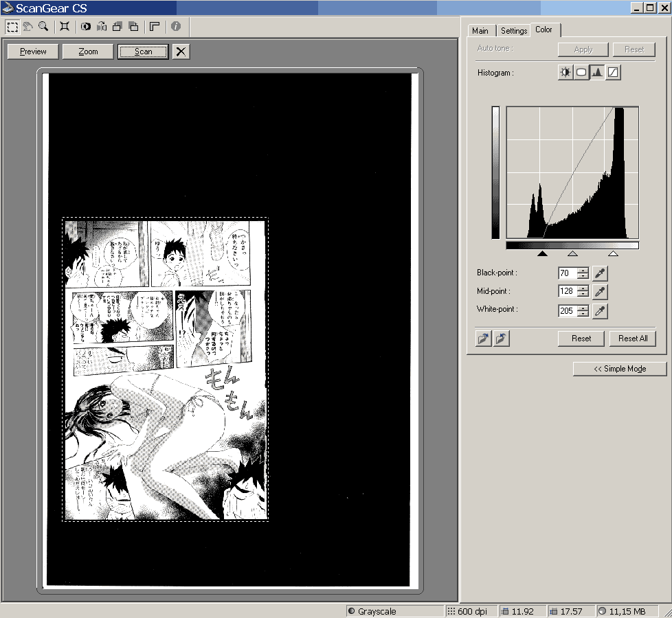Maximize the ScanGear CS window

pos(650,8)
